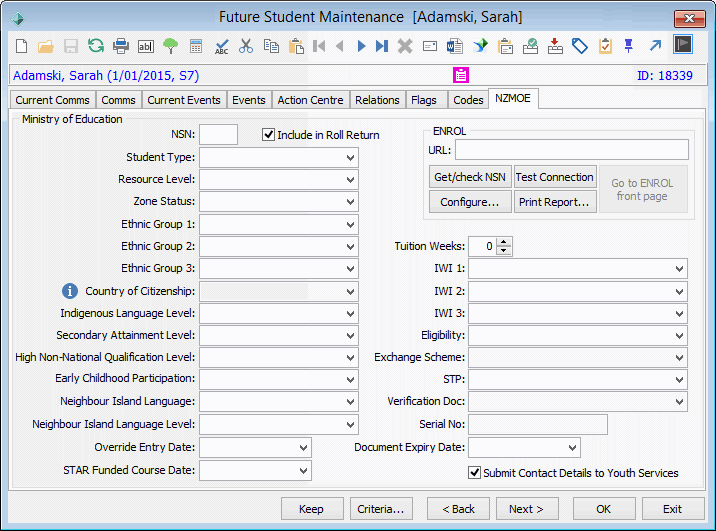
Task: Click the scissors cut icon
Action: click(x=246, y=46)
